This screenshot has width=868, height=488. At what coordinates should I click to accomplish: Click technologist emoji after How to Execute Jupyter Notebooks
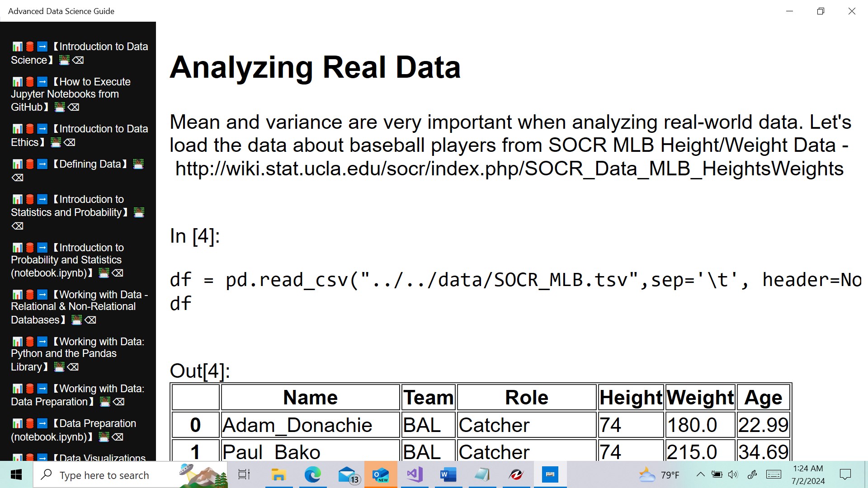(60, 107)
